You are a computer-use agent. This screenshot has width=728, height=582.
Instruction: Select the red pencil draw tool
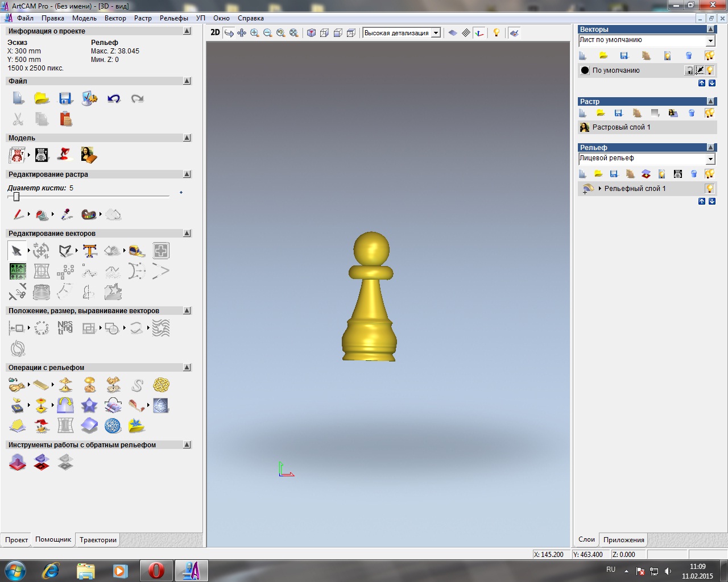(x=18, y=214)
